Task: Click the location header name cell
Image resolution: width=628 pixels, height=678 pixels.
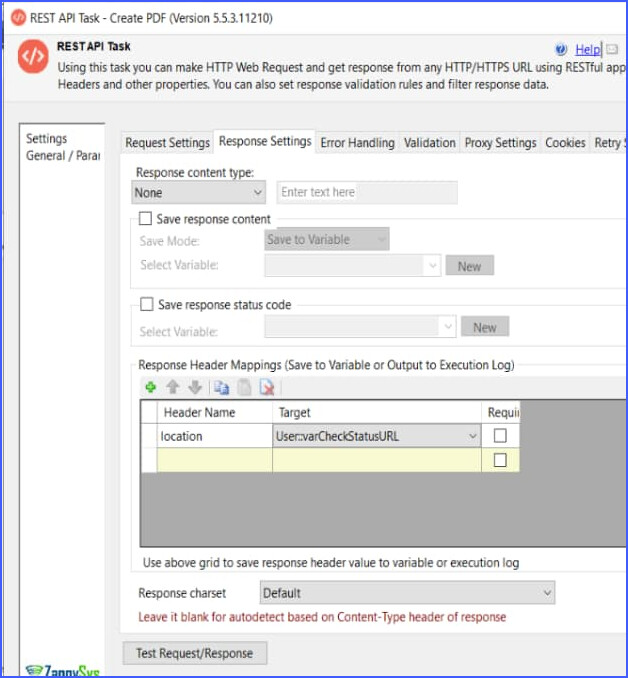Action: point(215,436)
